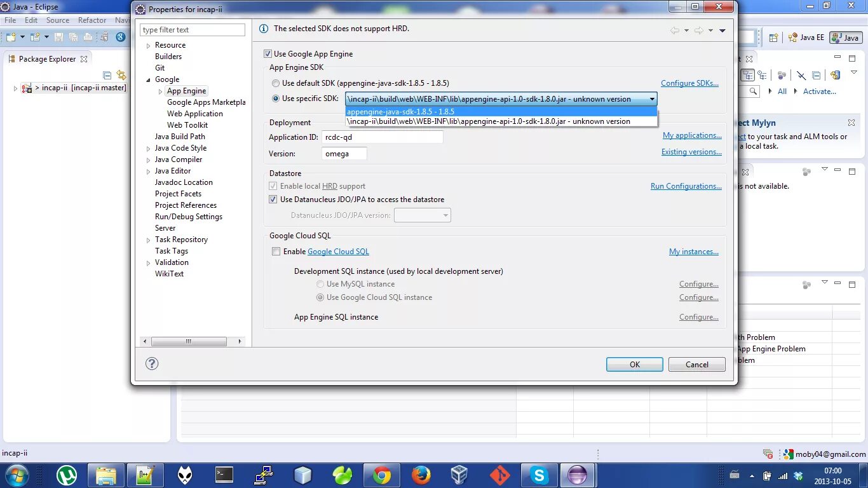Open Run Configurations link

pyautogui.click(x=686, y=186)
